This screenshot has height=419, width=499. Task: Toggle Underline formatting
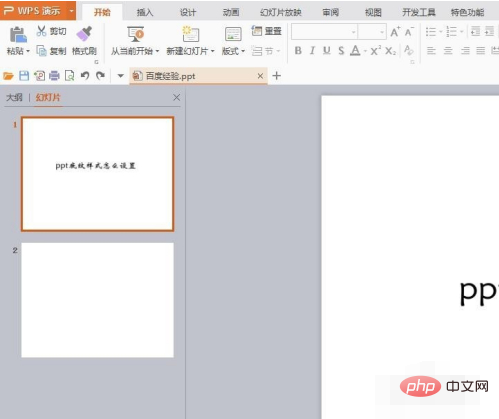tap(327, 51)
